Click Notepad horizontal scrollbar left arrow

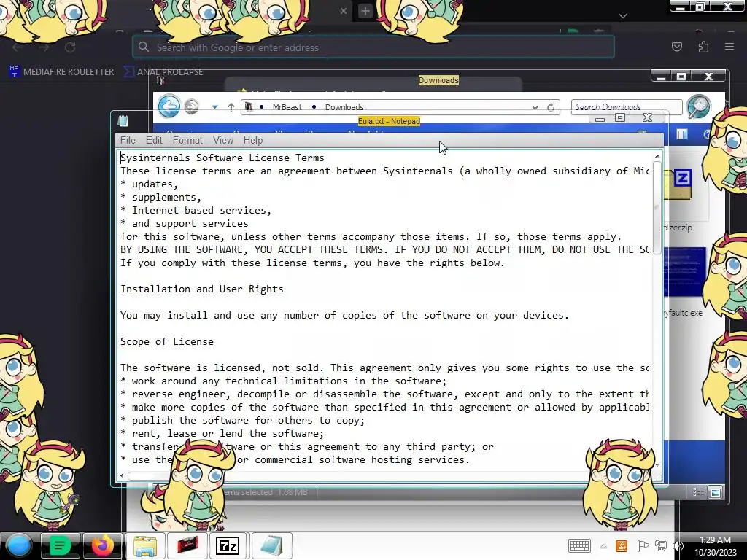pyautogui.click(x=122, y=475)
